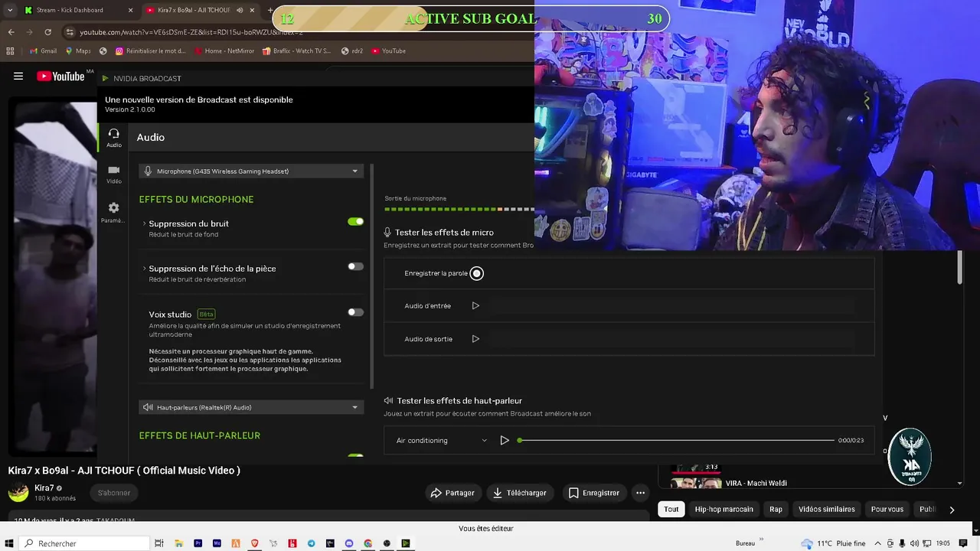Select the Rap filter chip

(776, 509)
